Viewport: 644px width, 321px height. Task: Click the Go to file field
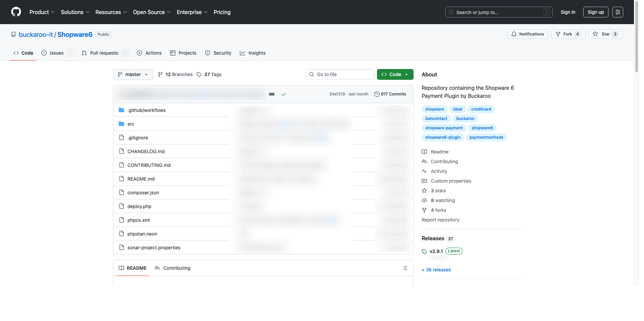point(340,74)
